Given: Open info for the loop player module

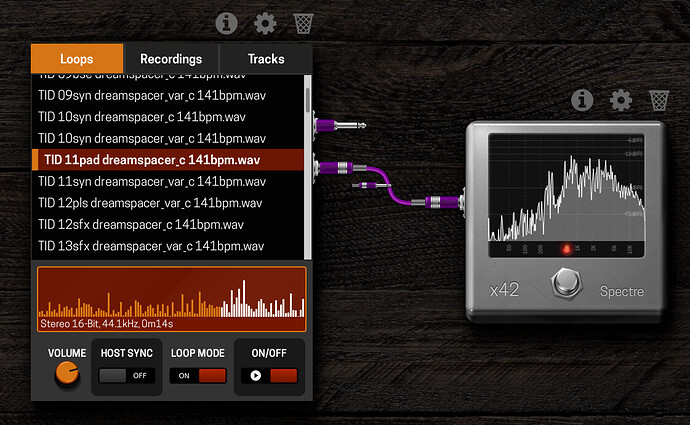Looking at the screenshot, I should [227, 23].
